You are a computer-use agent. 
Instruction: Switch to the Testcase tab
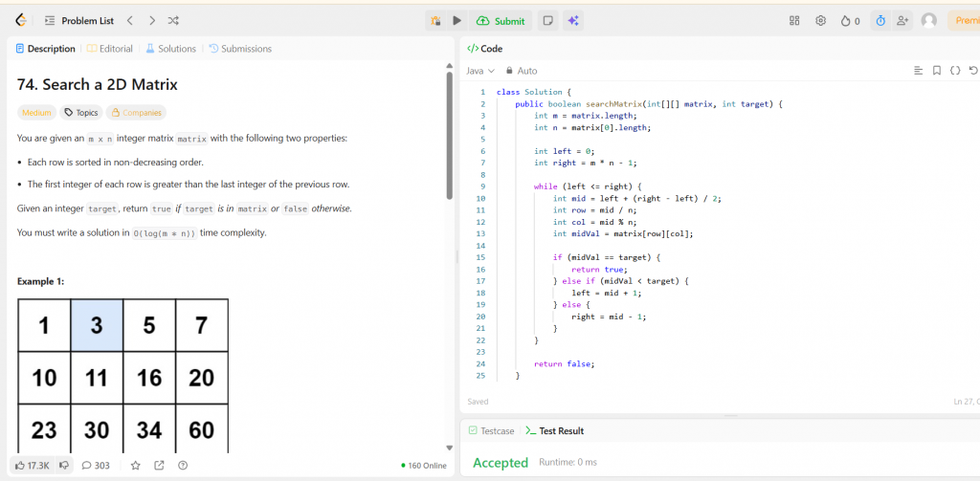(492, 431)
